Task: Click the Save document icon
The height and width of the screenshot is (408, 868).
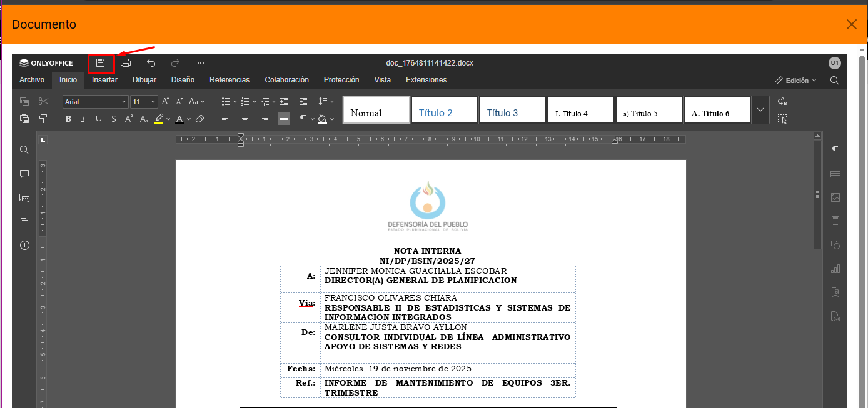Action: (100, 63)
